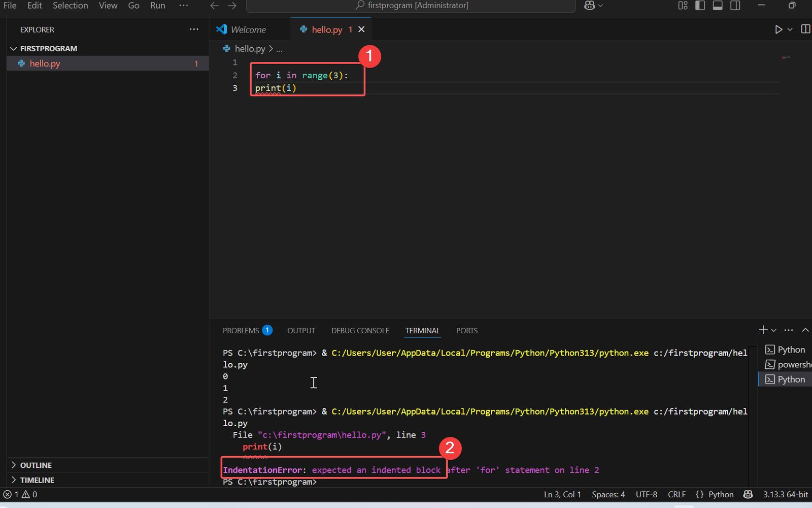Change file encoding UTF-8
Image resolution: width=812 pixels, height=508 pixels.
coord(646,494)
